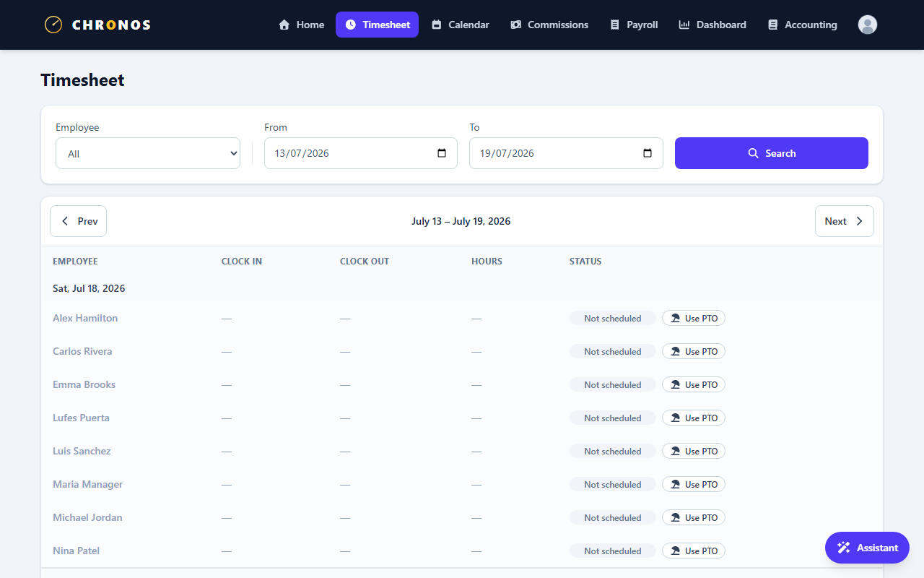Screen dimensions: 924x578
Task: Navigate to the Calendar page
Action: pyautogui.click(x=460, y=25)
